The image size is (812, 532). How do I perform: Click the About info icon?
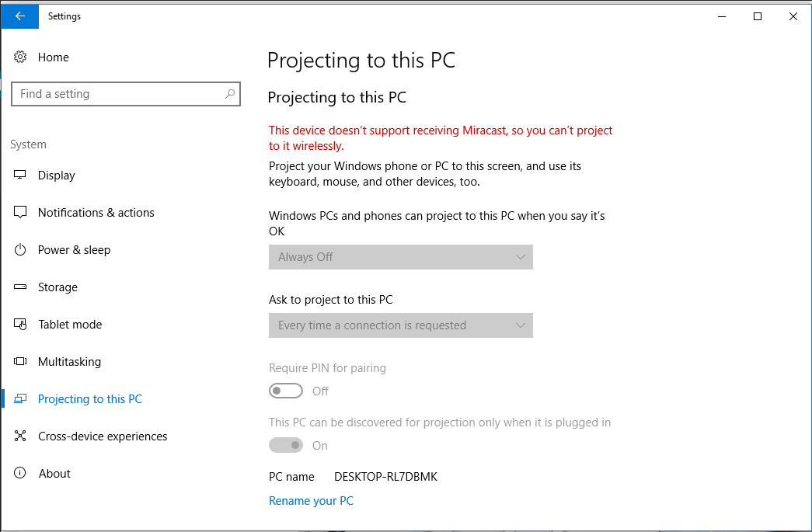[x=20, y=473]
